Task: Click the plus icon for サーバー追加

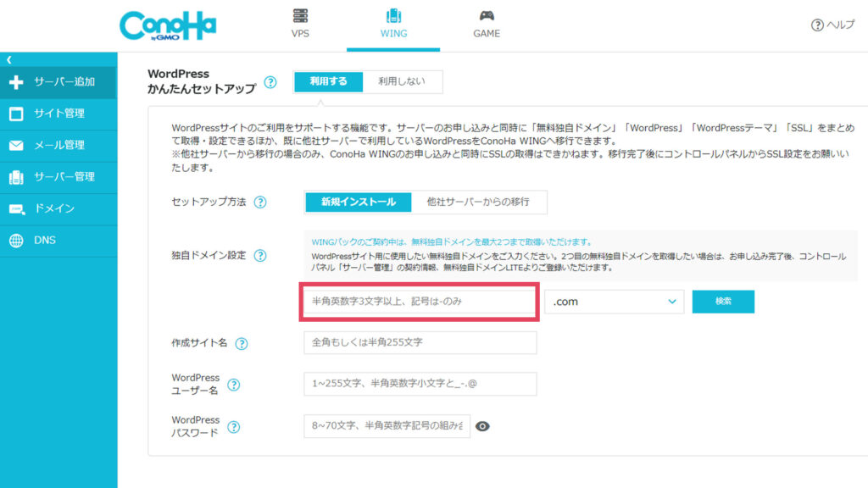Action: pos(16,82)
